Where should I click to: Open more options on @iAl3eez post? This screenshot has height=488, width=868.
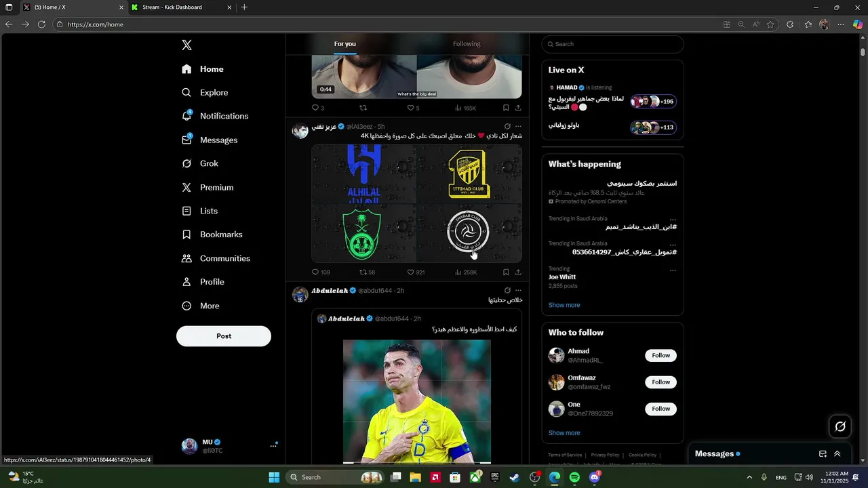pos(518,127)
